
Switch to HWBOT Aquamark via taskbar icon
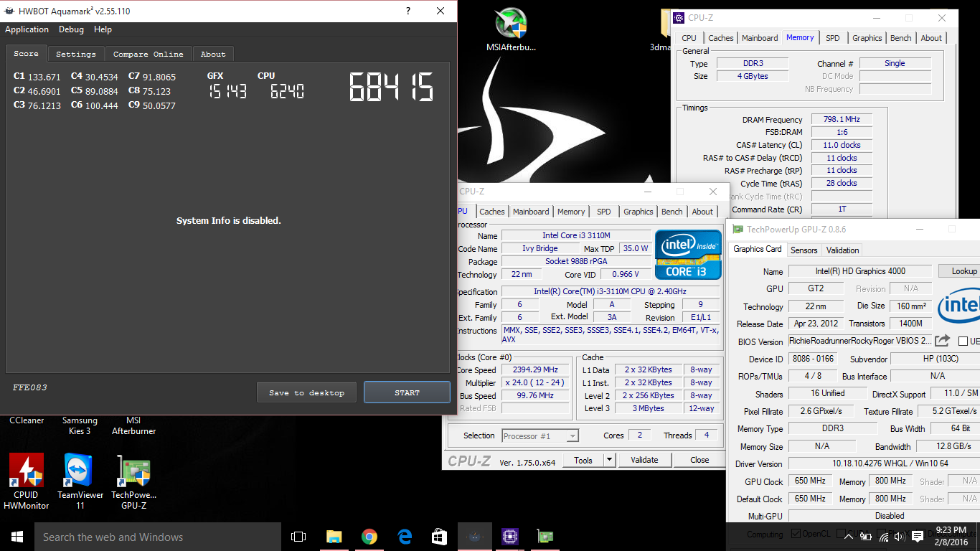pos(475,537)
